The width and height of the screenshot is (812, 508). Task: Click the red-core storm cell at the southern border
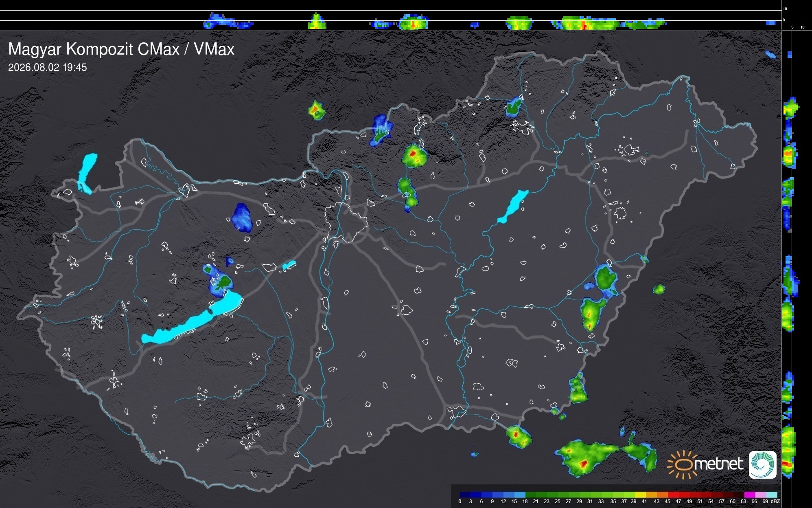coord(518,436)
